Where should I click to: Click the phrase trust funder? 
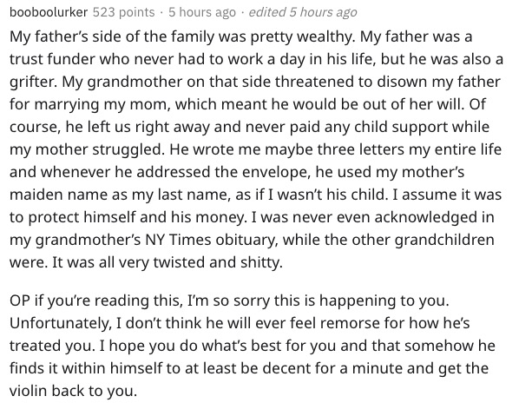[52, 59]
